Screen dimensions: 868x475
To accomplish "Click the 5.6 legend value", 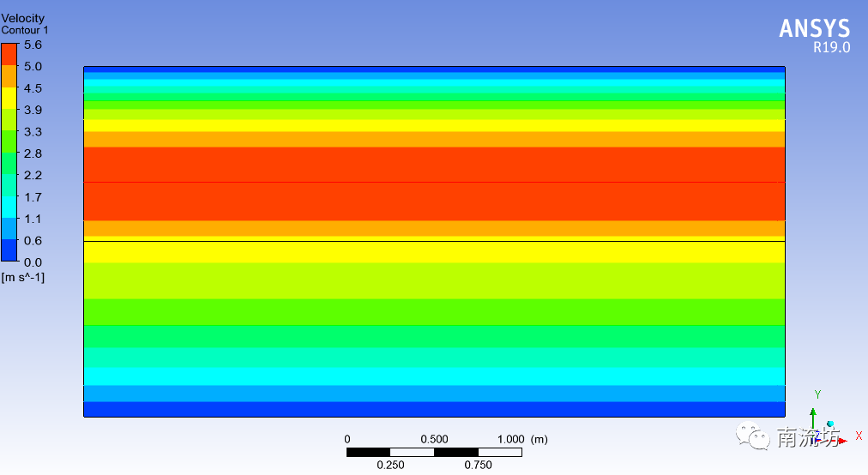I will [33, 45].
